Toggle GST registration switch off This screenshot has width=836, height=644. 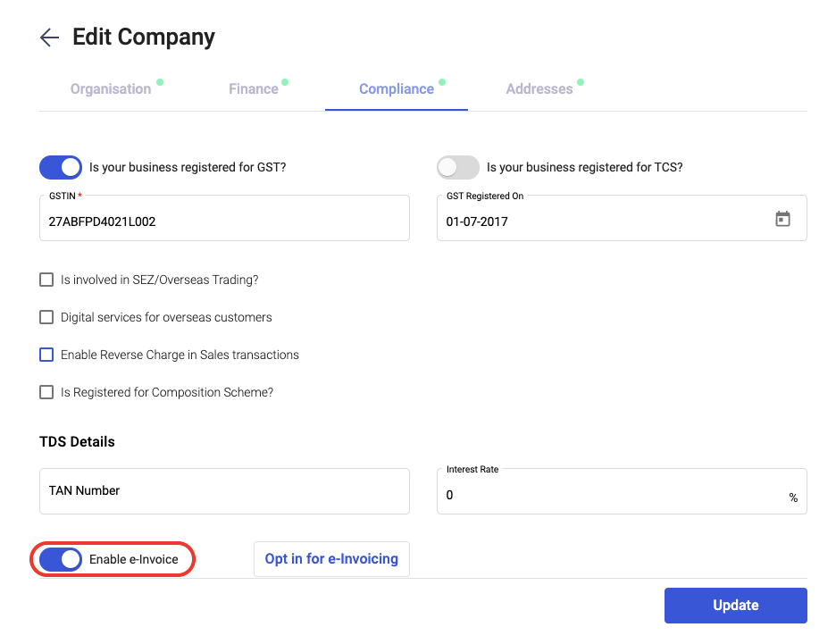tap(60, 167)
